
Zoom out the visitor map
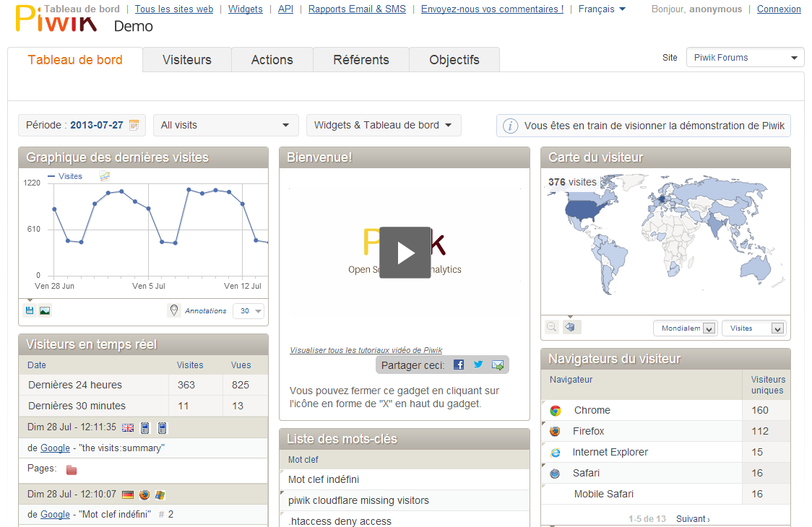552,327
